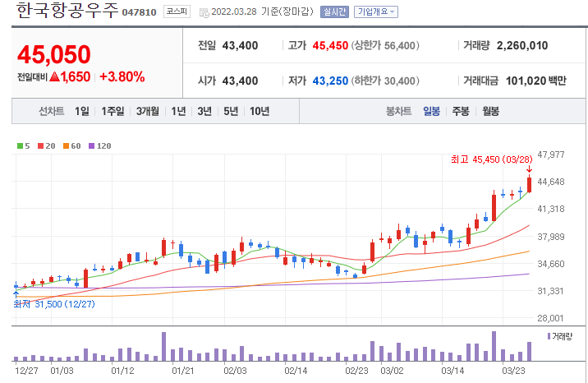The height and width of the screenshot is (383, 588).
Task: Click the 03/23 date axis label
Action: (513, 371)
